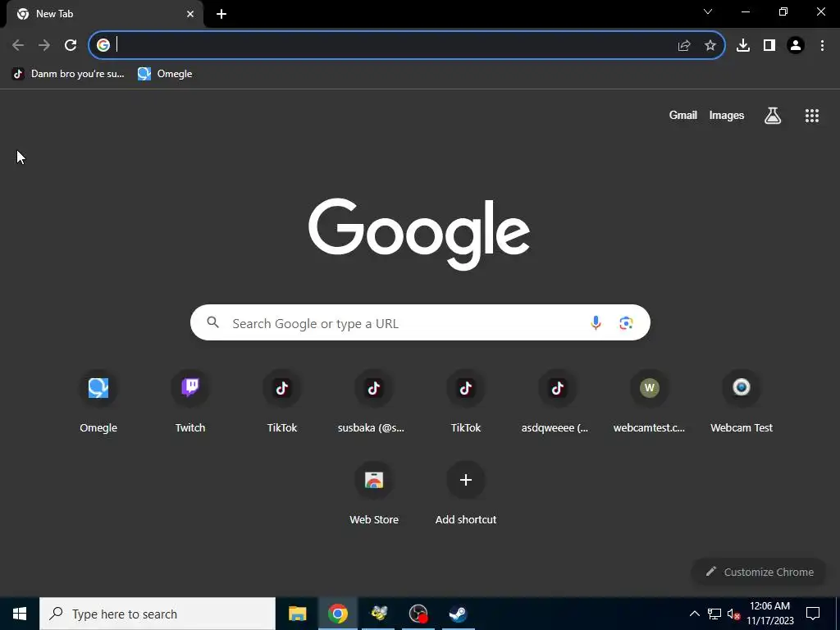Open the Google apps grid
The image size is (840, 630).
pyautogui.click(x=812, y=115)
